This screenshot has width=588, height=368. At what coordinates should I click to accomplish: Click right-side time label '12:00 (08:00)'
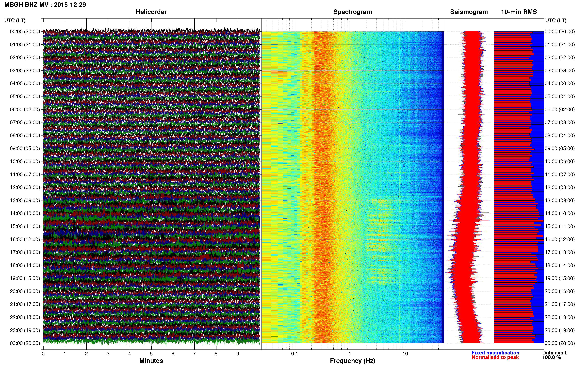pos(560,187)
